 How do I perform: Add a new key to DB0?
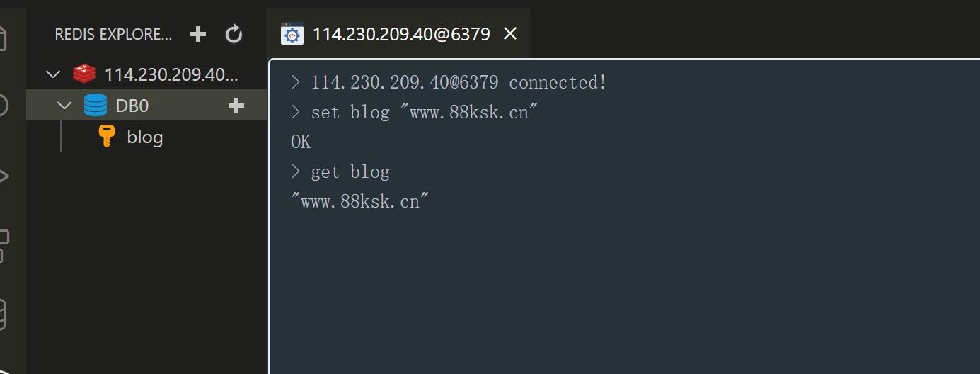pyautogui.click(x=236, y=106)
